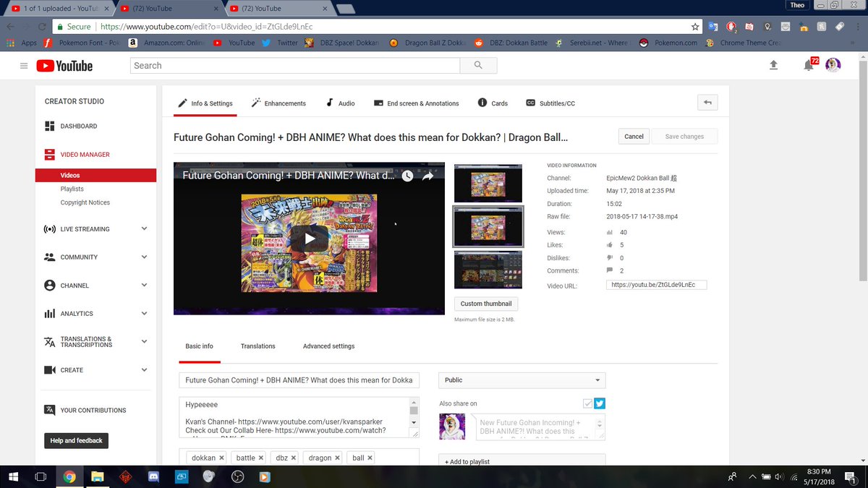Open the Action Center notification icon
The height and width of the screenshot is (488, 868).
click(x=851, y=476)
